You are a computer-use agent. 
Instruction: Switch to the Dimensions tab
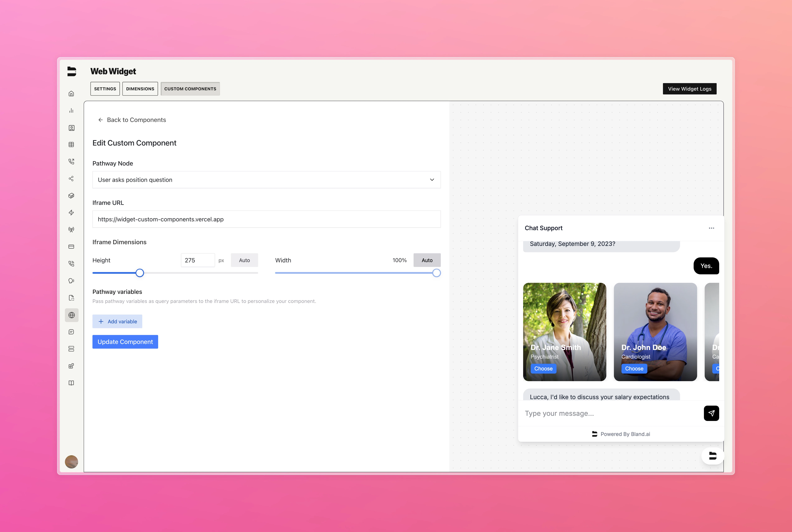140,89
